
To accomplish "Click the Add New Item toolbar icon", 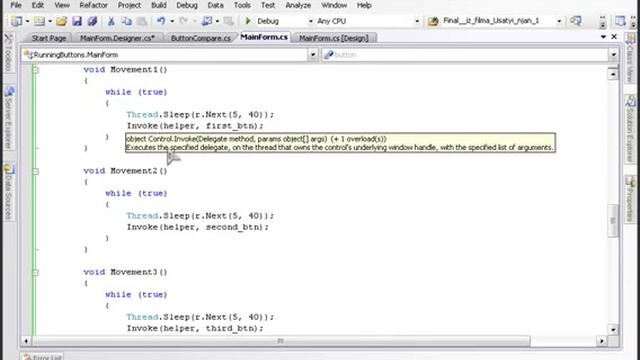I will (x=39, y=21).
